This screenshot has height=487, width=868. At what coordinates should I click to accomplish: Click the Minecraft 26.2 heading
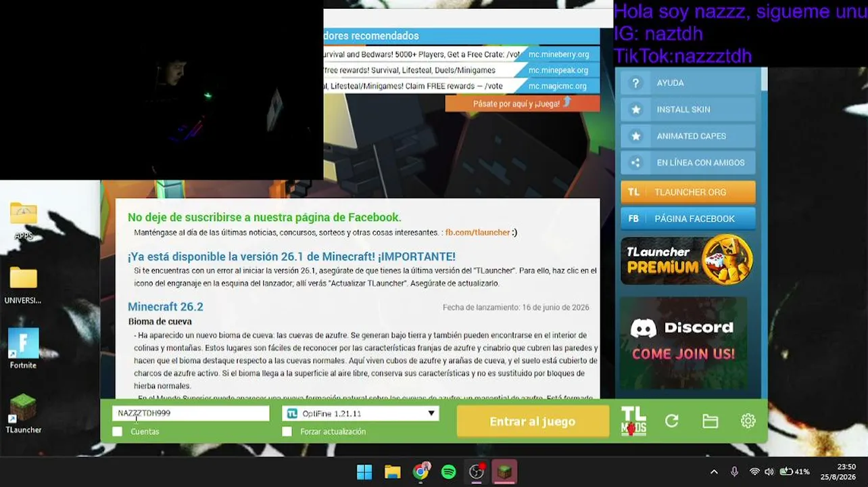pyautogui.click(x=166, y=307)
